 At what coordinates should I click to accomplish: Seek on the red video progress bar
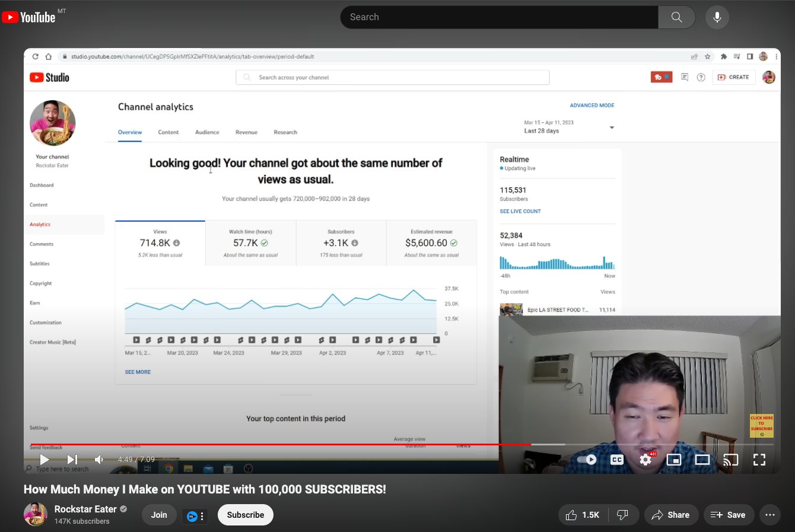[x=402, y=444]
